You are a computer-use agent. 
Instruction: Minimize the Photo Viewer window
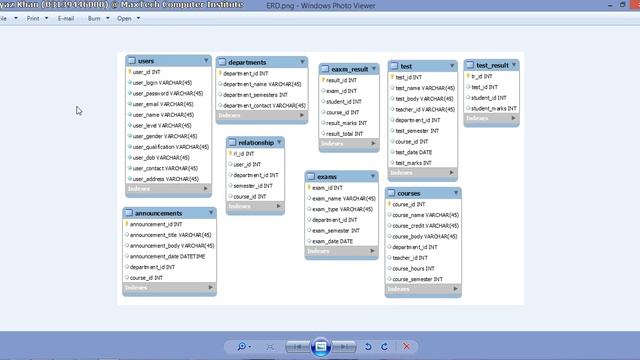(x=610, y=5)
